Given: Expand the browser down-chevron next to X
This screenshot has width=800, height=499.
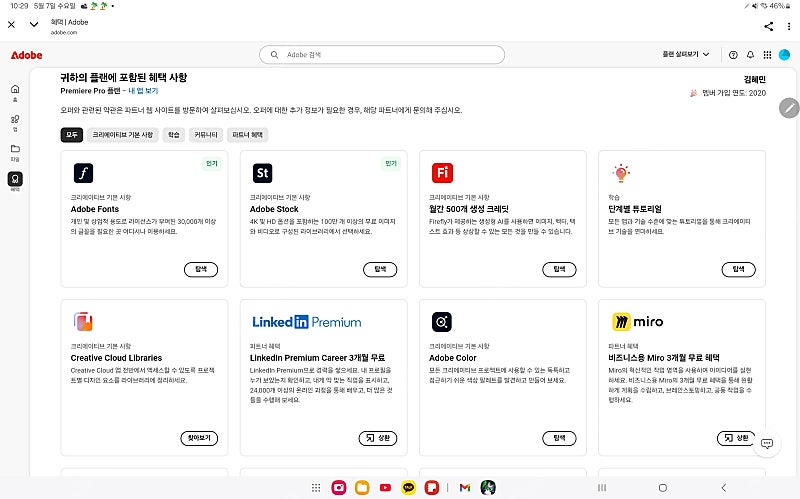Looking at the screenshot, I should click(x=34, y=24).
